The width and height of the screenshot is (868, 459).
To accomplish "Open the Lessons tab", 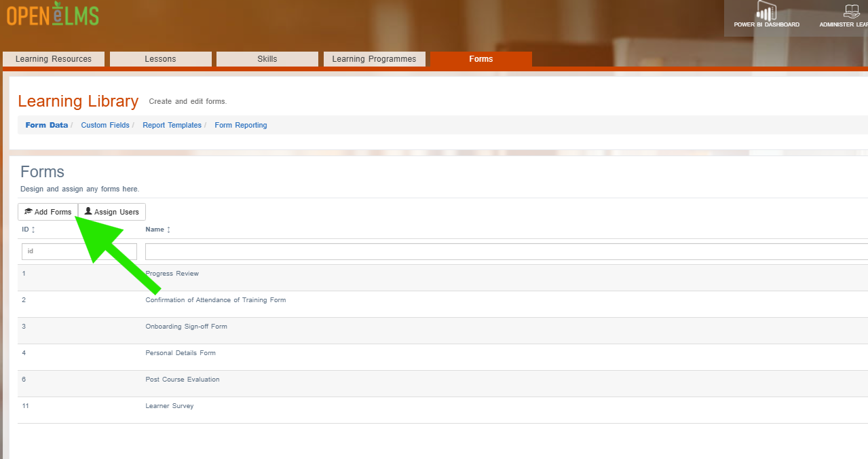I will click(x=161, y=59).
